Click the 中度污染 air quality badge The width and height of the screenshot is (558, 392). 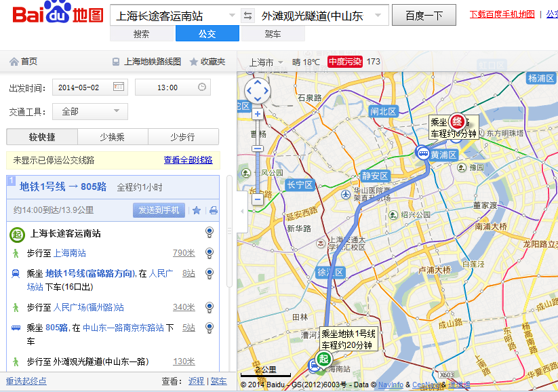(x=345, y=62)
